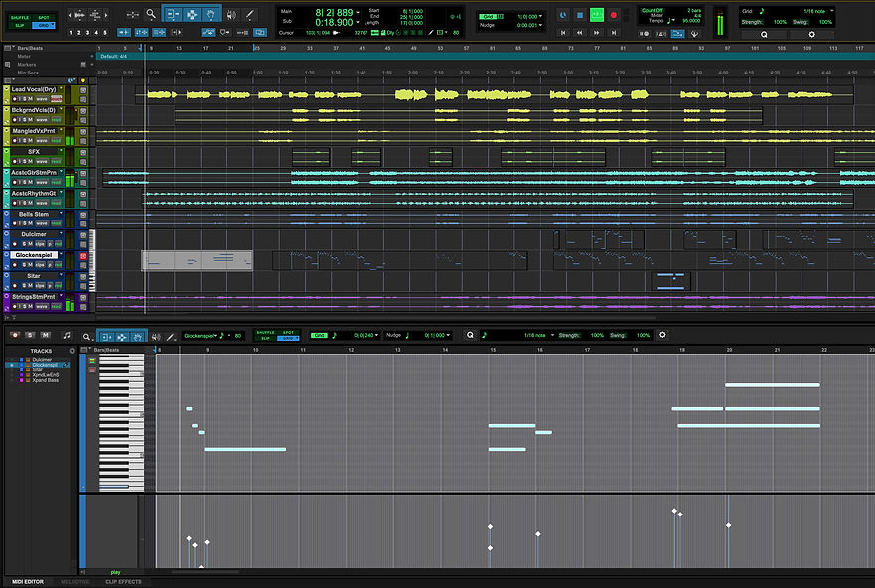Select the Zoomer tool in the toolbar

point(151,14)
